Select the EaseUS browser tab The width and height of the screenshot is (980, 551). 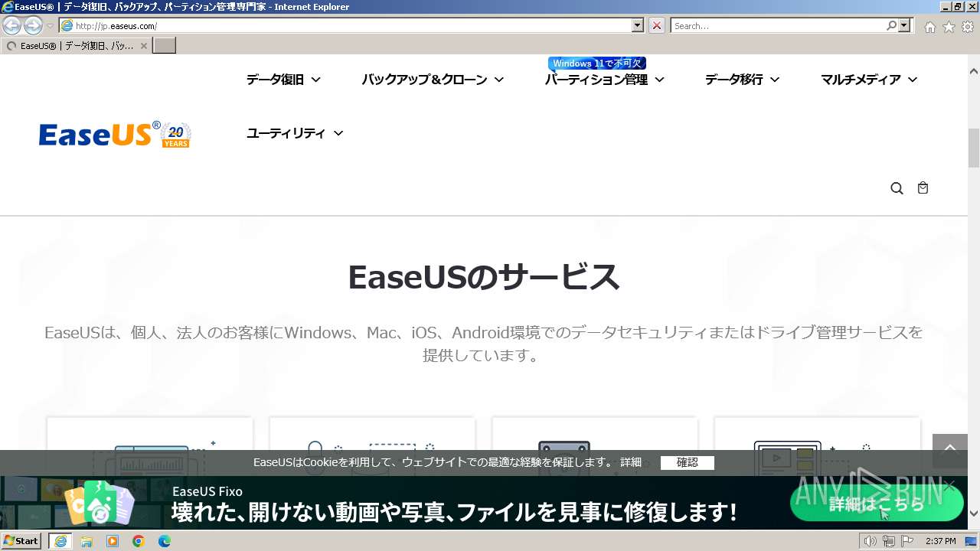[77, 46]
